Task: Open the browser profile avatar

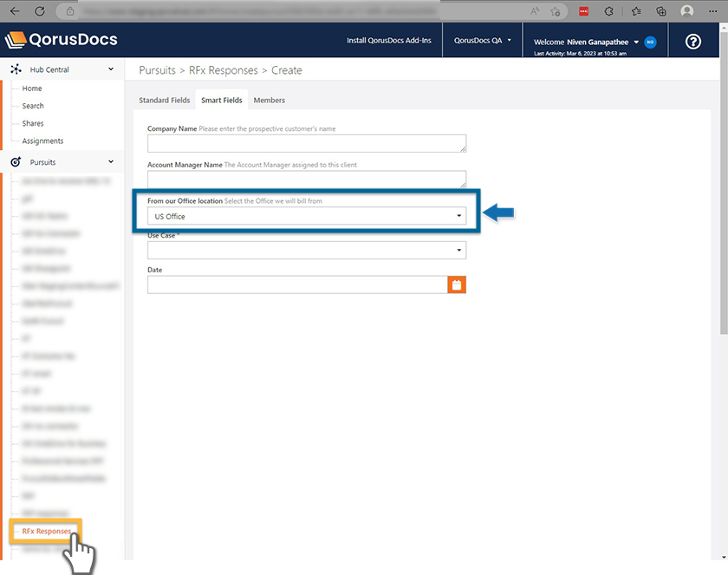Action: [687, 11]
